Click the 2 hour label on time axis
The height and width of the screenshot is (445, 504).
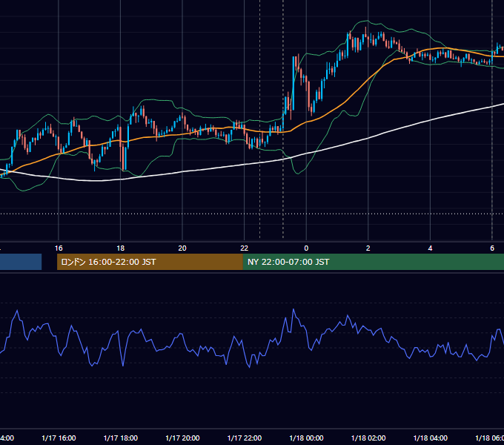(x=368, y=248)
